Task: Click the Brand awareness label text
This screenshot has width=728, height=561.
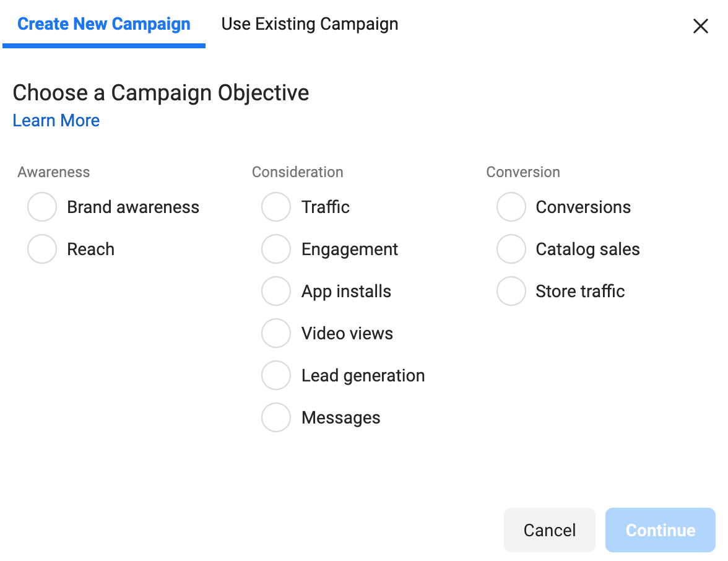Action: 133,207
